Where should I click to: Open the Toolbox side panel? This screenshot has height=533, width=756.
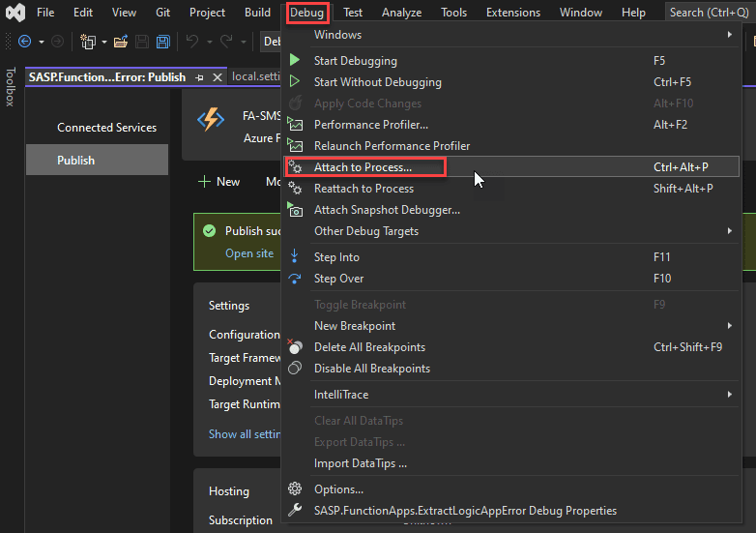pyautogui.click(x=11, y=87)
